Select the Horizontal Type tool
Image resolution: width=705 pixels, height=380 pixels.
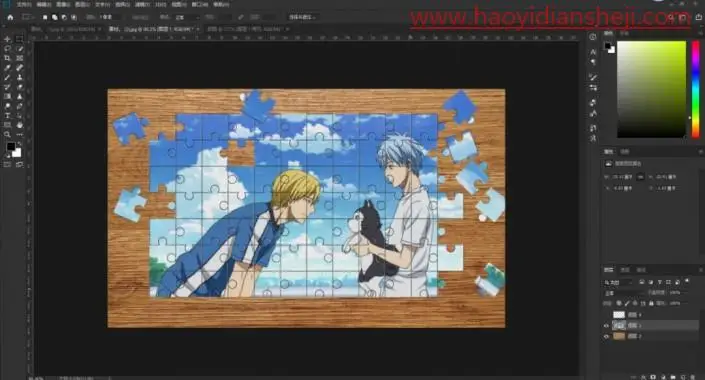pos(7,116)
